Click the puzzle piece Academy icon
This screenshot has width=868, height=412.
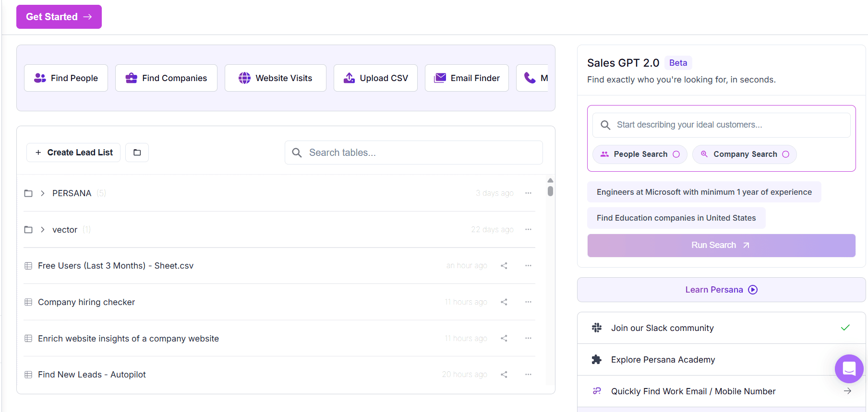pos(597,359)
